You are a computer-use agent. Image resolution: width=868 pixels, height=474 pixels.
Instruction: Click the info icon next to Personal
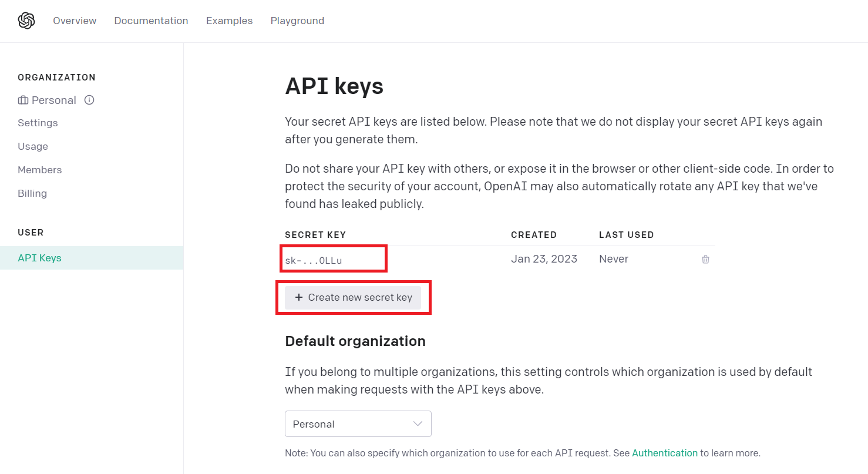click(x=89, y=100)
